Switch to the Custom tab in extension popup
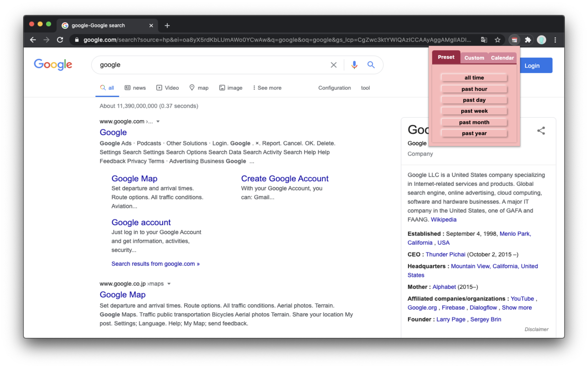Image resolution: width=588 pixels, height=368 pixels. pyautogui.click(x=474, y=57)
